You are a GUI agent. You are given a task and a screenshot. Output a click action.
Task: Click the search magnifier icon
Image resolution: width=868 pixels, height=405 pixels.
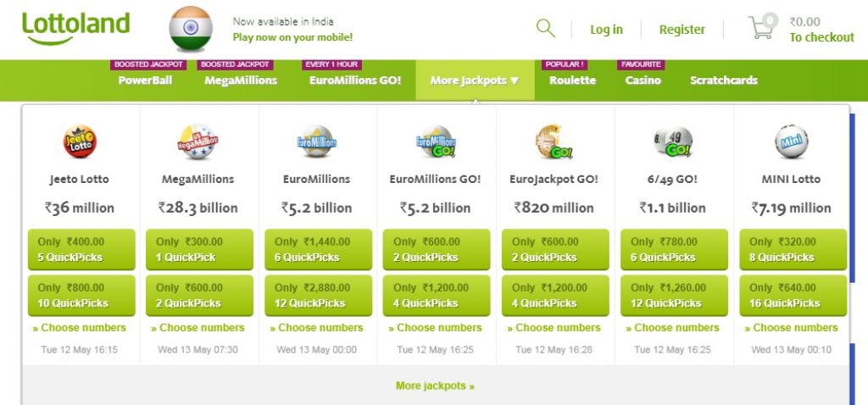pos(545,28)
